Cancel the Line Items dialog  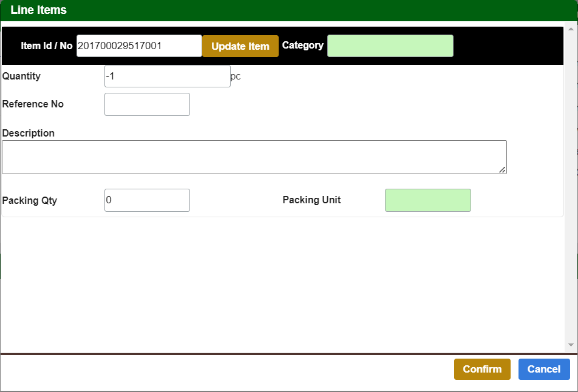(544, 369)
